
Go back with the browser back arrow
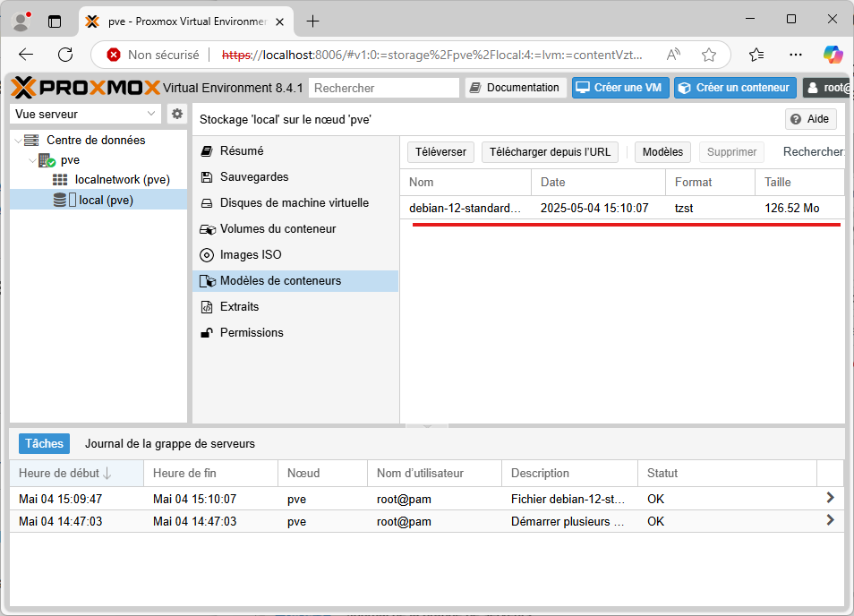point(26,55)
